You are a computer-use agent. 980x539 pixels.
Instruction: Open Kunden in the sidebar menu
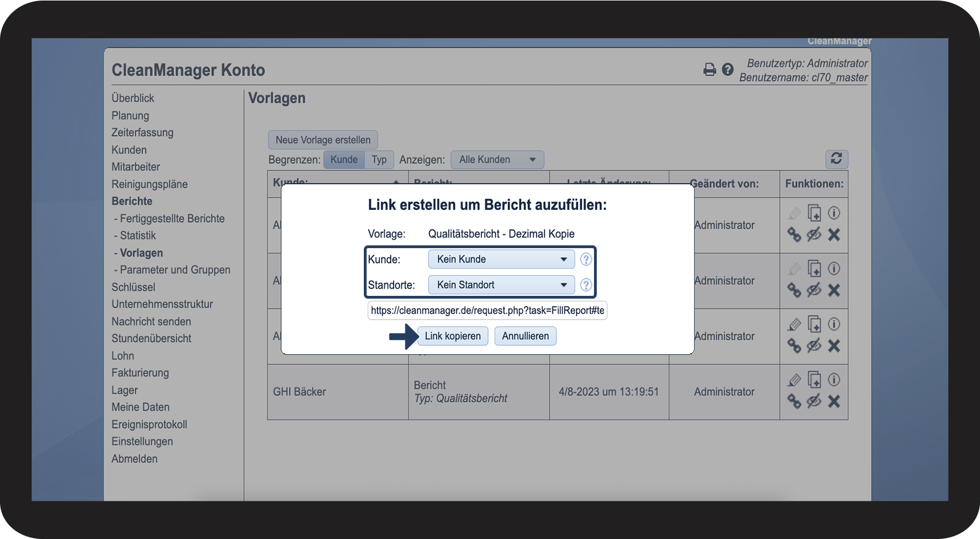[x=129, y=150]
